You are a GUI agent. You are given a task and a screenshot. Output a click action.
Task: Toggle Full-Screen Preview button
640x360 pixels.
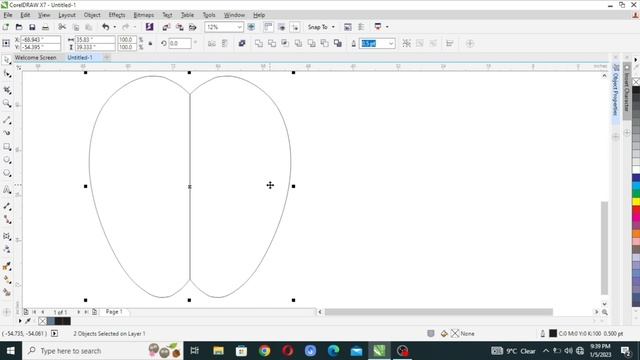point(251,27)
